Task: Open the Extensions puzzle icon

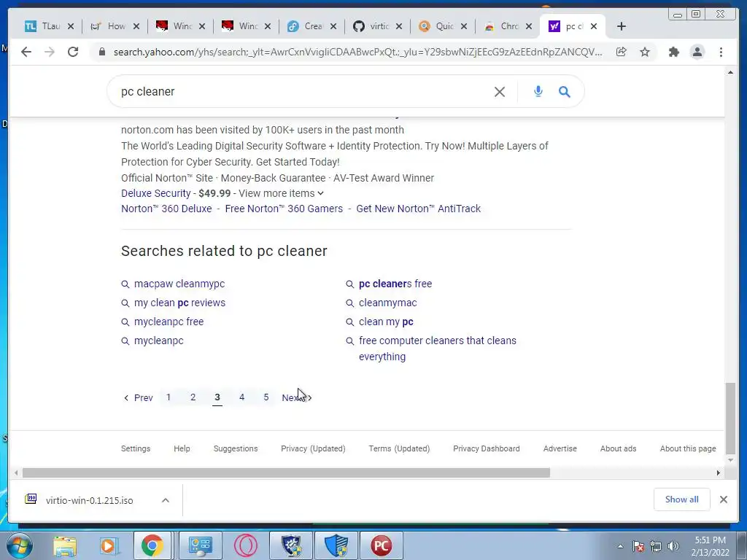Action: pos(673,52)
